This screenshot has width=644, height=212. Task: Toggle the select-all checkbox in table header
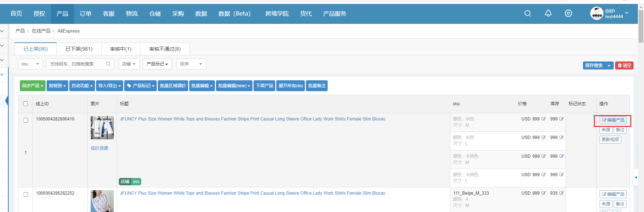(25, 104)
